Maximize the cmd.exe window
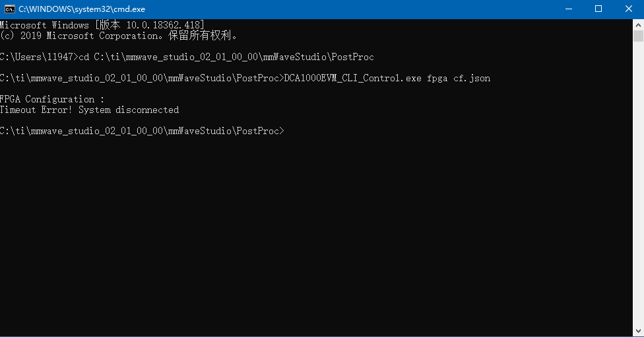644x337 pixels. pos(598,9)
